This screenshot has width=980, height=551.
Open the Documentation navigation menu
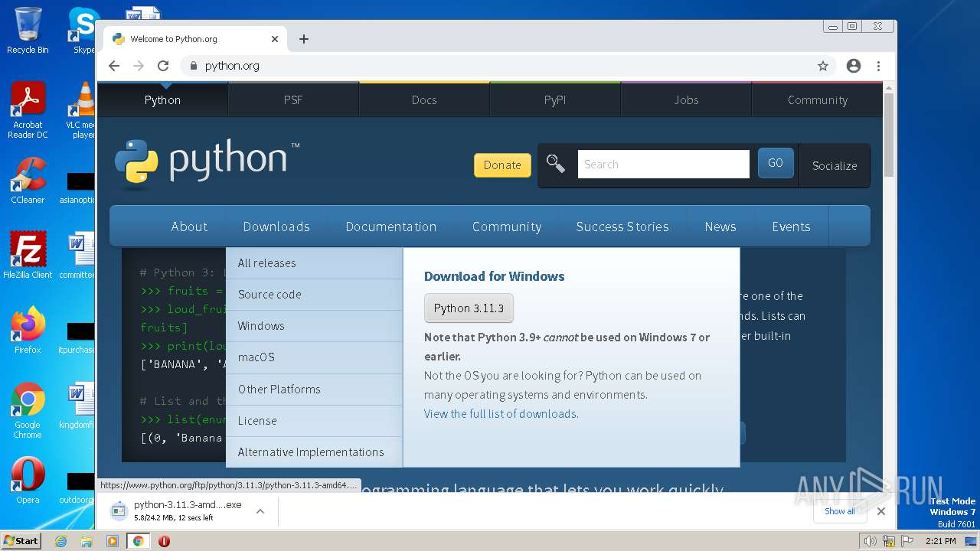390,227
